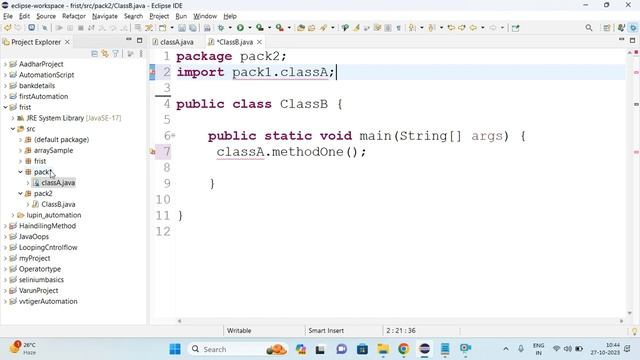
Task: Maximize the editor area
Action: coord(632,40)
